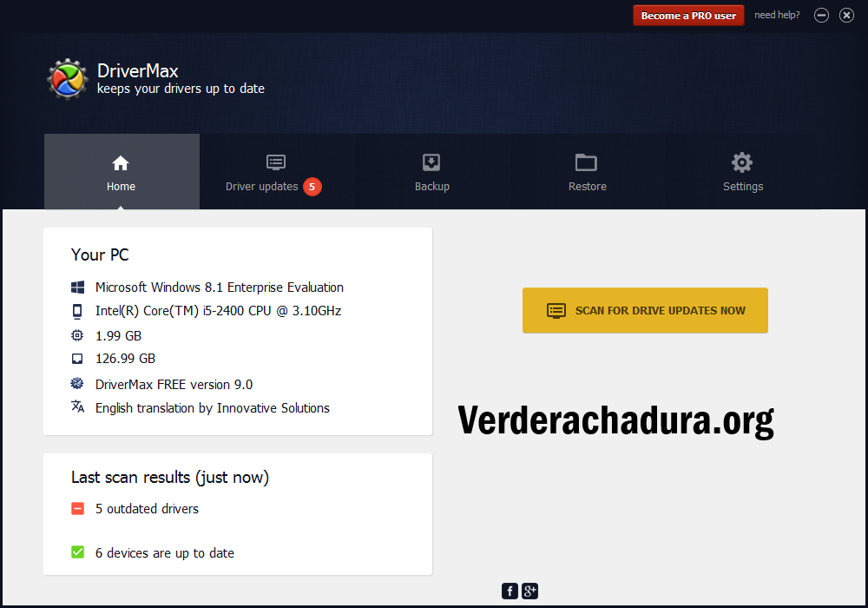Click the list icon above Driver updates
The image size is (868, 608).
(x=276, y=162)
